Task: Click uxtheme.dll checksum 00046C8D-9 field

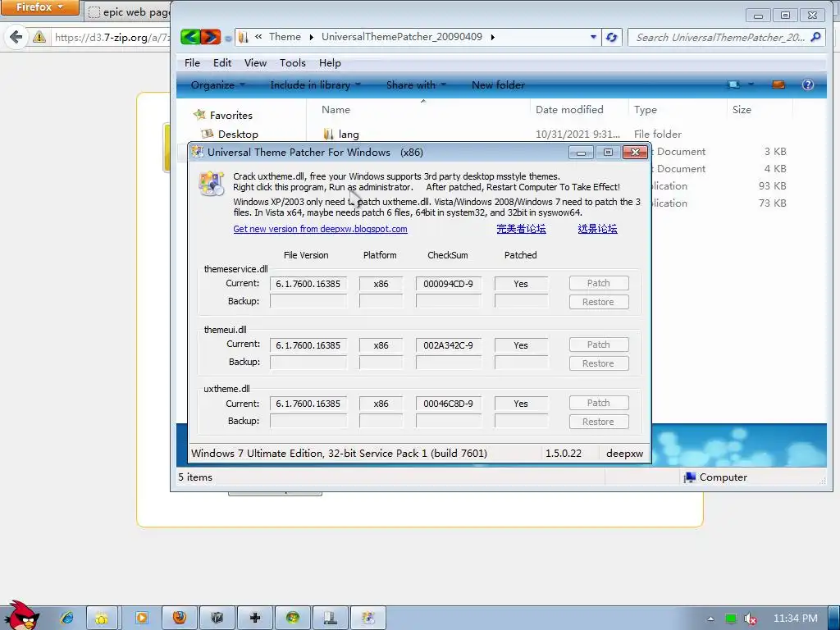Action: (x=448, y=404)
